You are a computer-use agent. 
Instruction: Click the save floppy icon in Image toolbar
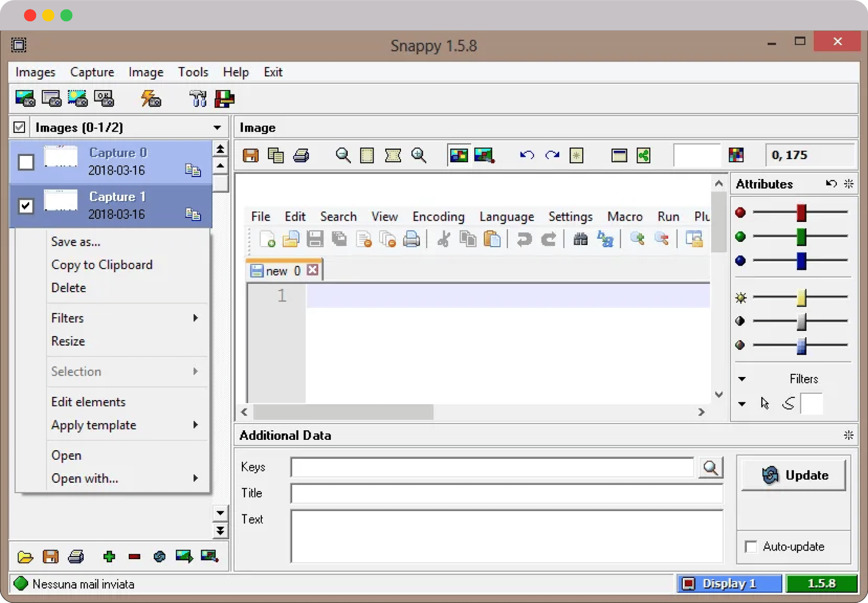coord(250,155)
